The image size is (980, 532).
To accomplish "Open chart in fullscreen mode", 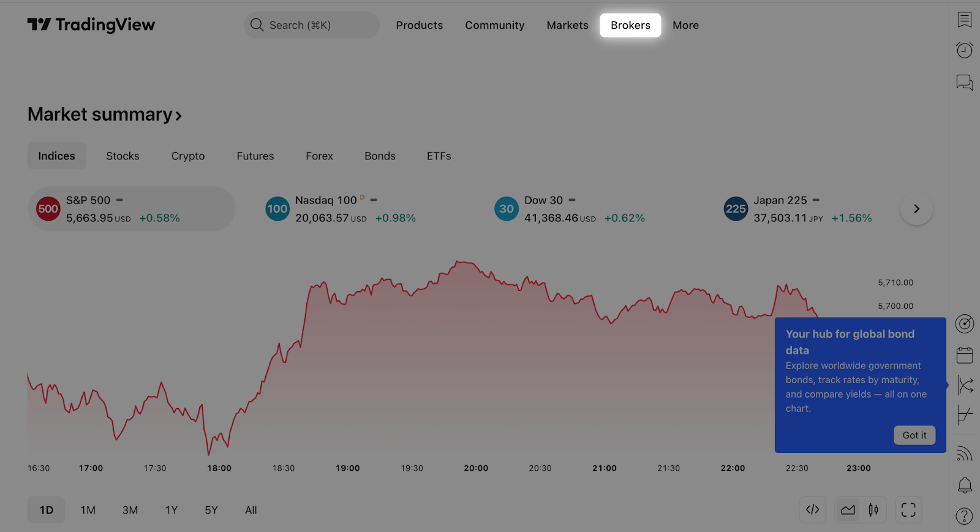I will point(908,509).
